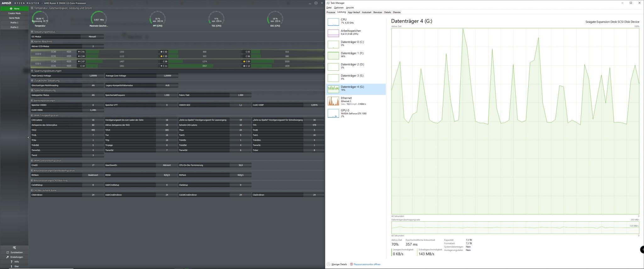644x269 pixels.
Task: Select Datenträger 4 (G:) in Task-Manager
Action: [x=356, y=89]
